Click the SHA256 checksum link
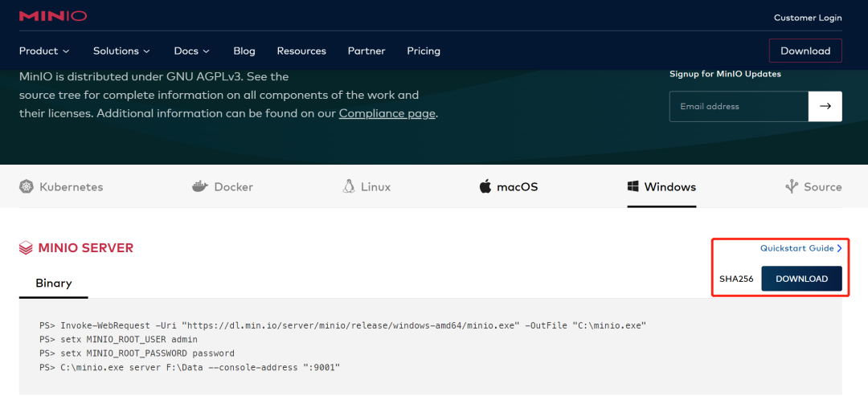This screenshot has height=412, width=868. [736, 279]
